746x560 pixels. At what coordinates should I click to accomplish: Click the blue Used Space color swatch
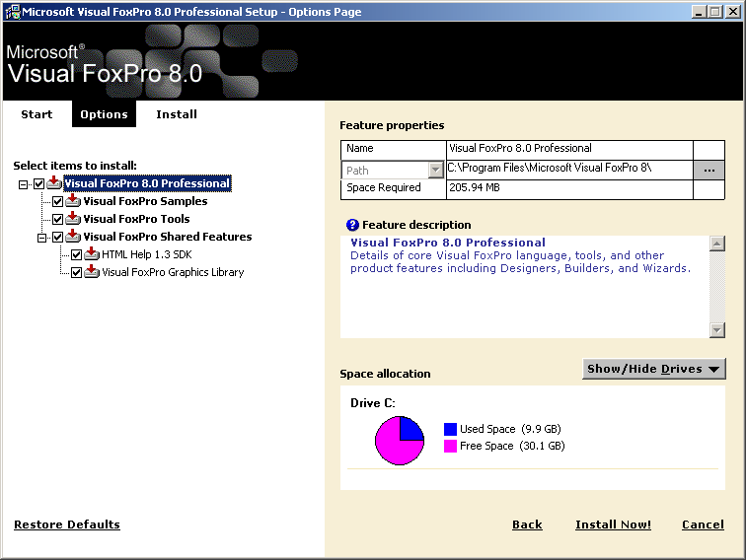click(450, 429)
